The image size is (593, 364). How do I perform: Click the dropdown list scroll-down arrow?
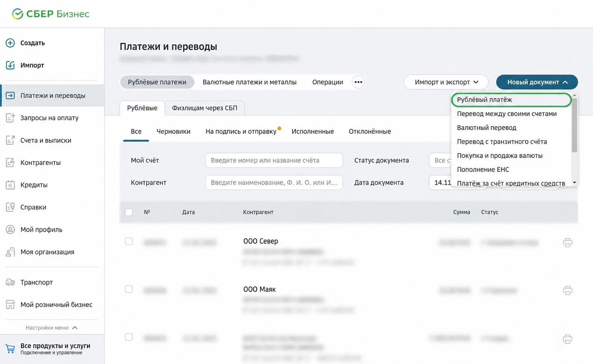pyautogui.click(x=575, y=183)
